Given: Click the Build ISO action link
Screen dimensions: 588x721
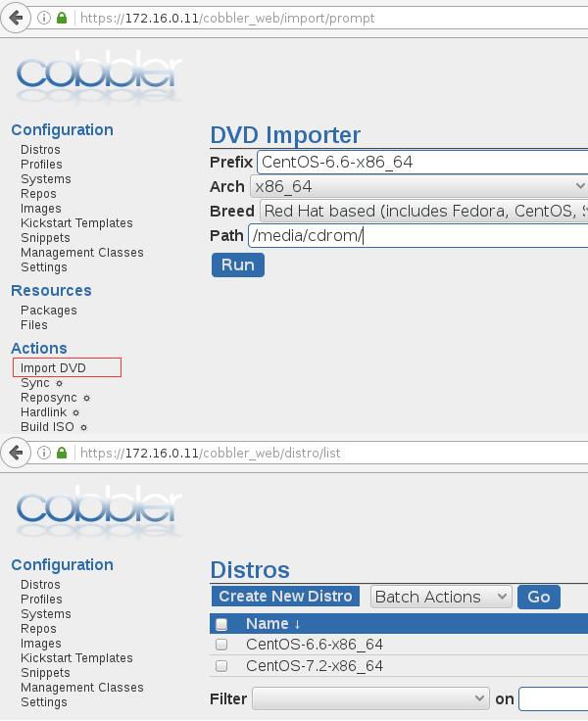Looking at the screenshot, I should tap(47, 427).
